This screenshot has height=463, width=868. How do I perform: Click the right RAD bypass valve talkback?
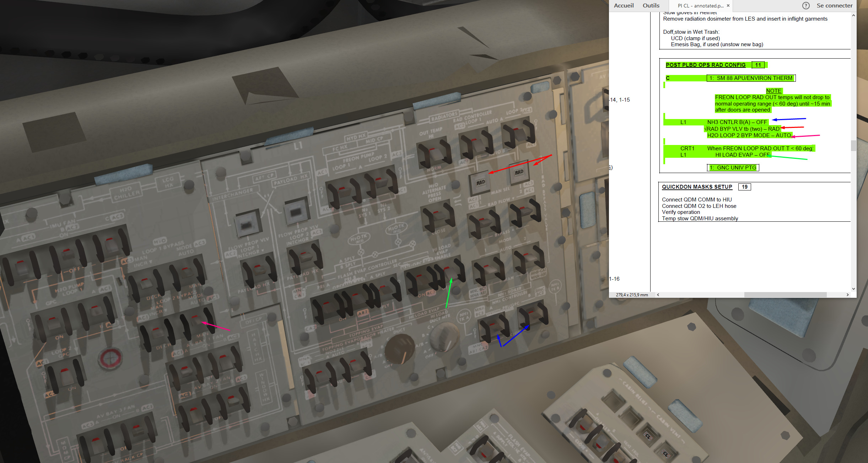click(519, 172)
